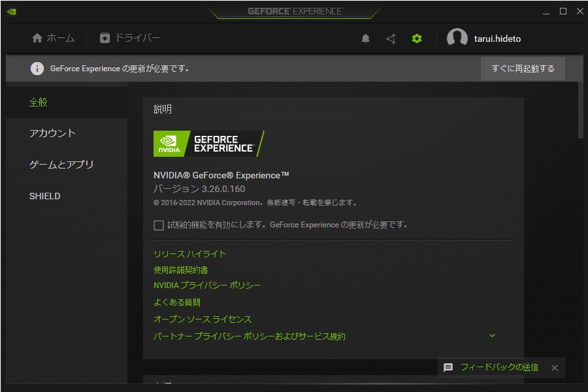This screenshot has width=588, height=392.
Task: Open the NVIDIA プライバシー ポリシー link
Action: coord(208,285)
